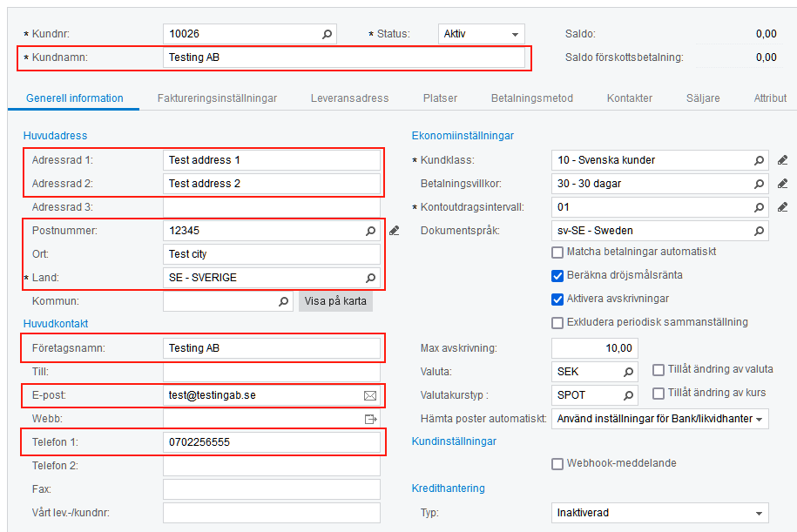The width and height of the screenshot is (797, 532).
Task: Enable Matcha betalningar automatiskt checkbox
Action: (557, 253)
